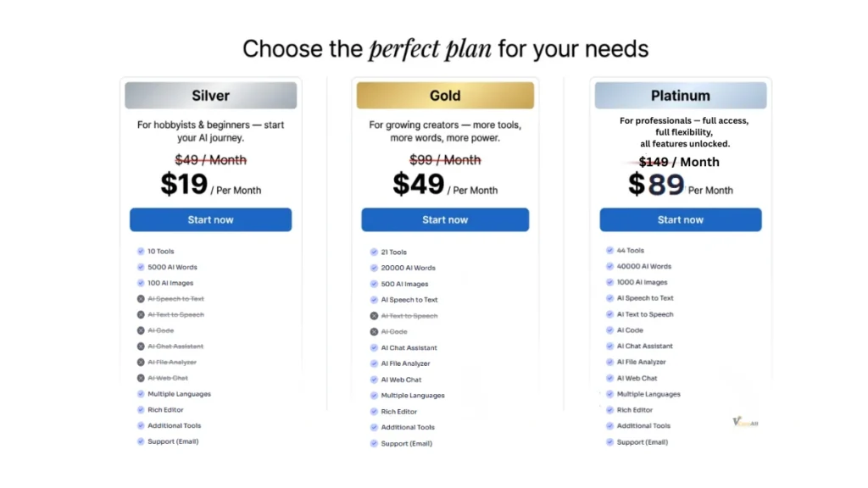The width and height of the screenshot is (868, 488).
Task: Click the watermark logo near Platinum's Additional Tools
Action: click(744, 421)
